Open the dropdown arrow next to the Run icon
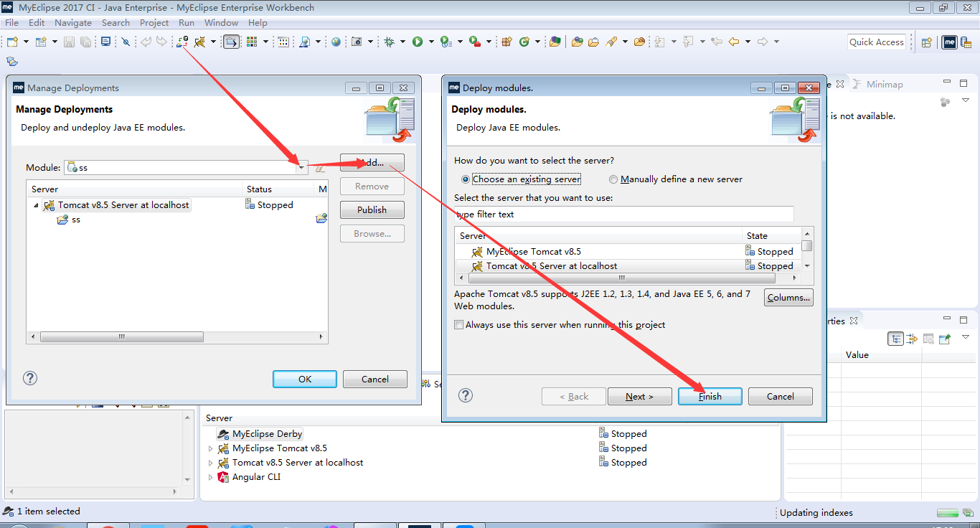Screen dimensions: 980x528 [431, 42]
